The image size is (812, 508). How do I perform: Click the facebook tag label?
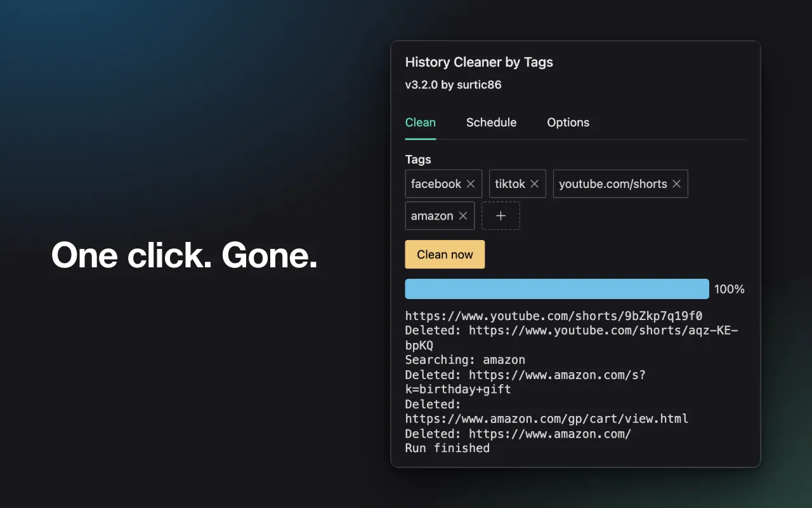(436, 184)
